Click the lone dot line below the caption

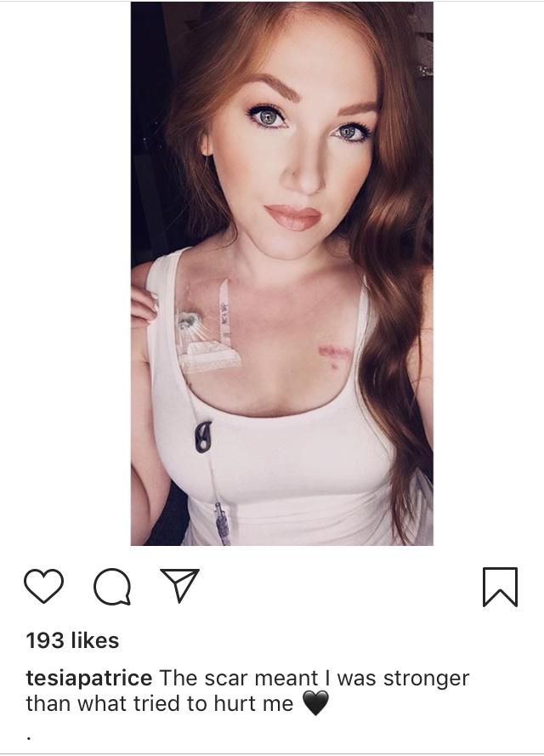click(30, 737)
